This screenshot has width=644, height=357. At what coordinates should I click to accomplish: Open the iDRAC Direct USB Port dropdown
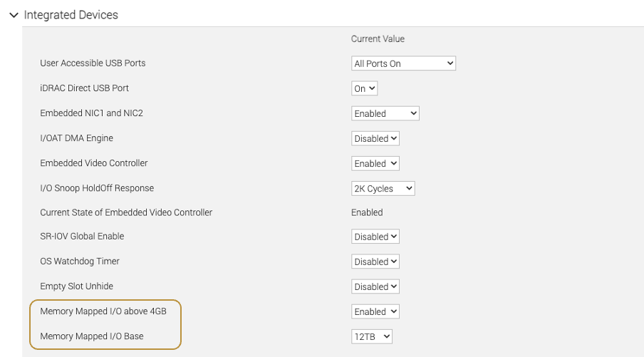[364, 88]
